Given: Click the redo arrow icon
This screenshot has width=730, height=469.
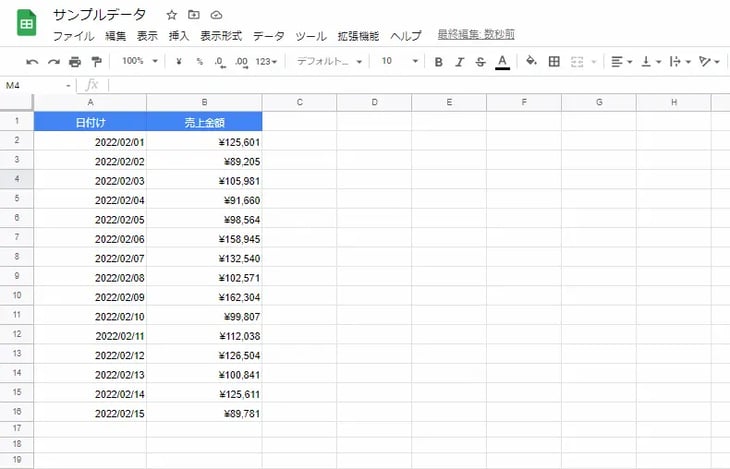Looking at the screenshot, I should click(53, 62).
